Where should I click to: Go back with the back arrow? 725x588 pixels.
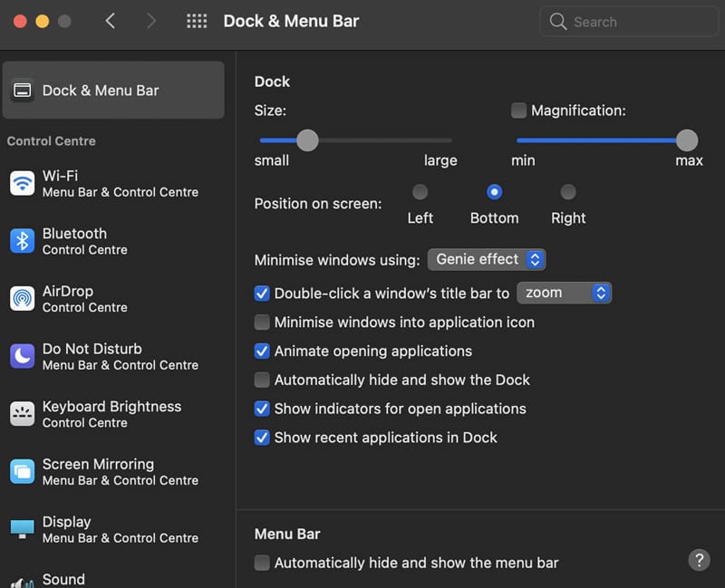pyautogui.click(x=110, y=21)
